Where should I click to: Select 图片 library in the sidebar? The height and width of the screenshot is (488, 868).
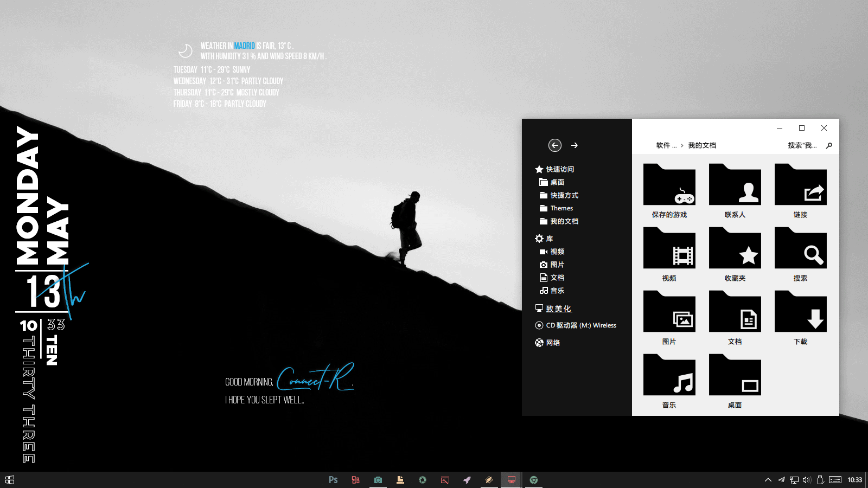tap(552, 265)
